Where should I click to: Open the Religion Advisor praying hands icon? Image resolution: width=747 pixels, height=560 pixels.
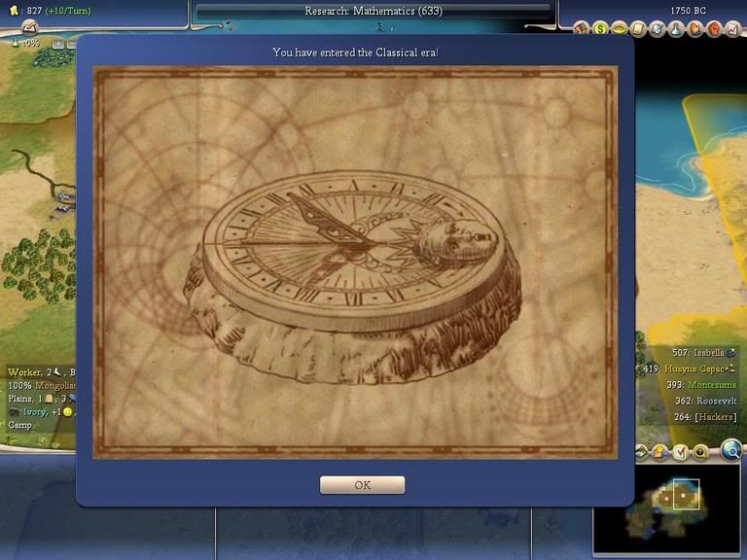click(694, 29)
